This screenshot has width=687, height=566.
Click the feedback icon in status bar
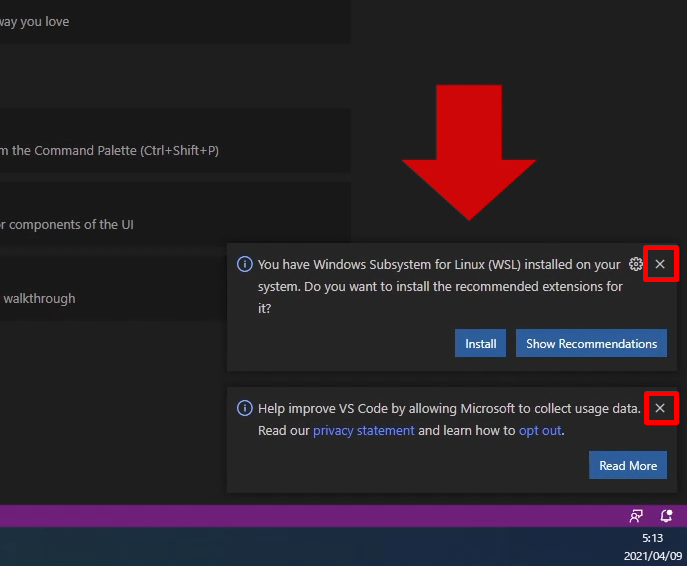click(x=636, y=516)
